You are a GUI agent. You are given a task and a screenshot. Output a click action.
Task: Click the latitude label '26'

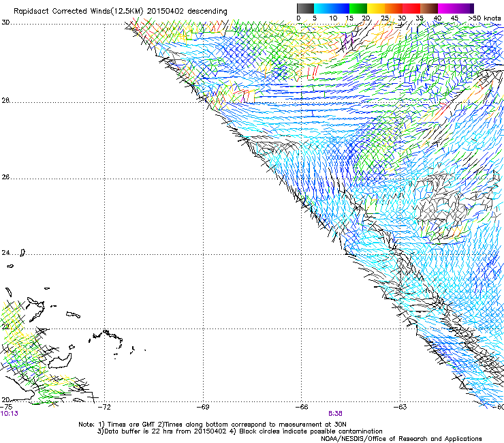(5, 177)
